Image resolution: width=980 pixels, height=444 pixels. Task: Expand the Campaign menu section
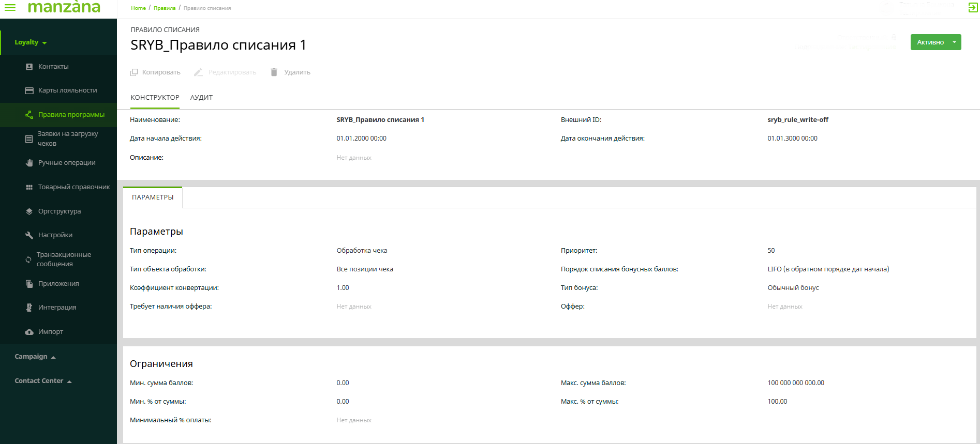35,357
